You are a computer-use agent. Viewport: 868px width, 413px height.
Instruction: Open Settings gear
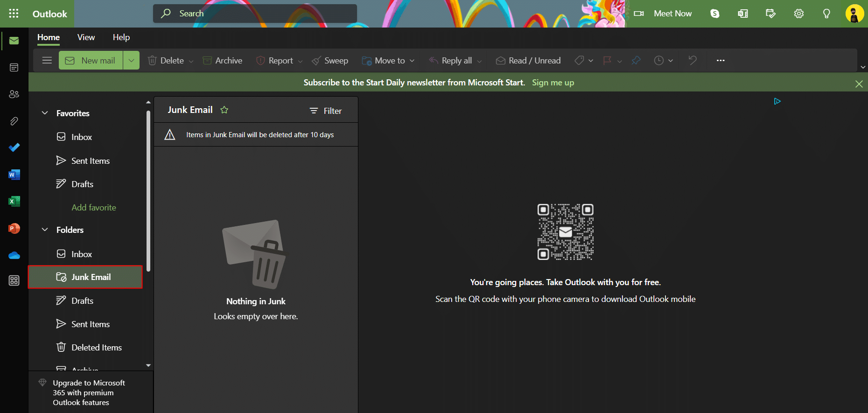tap(799, 14)
